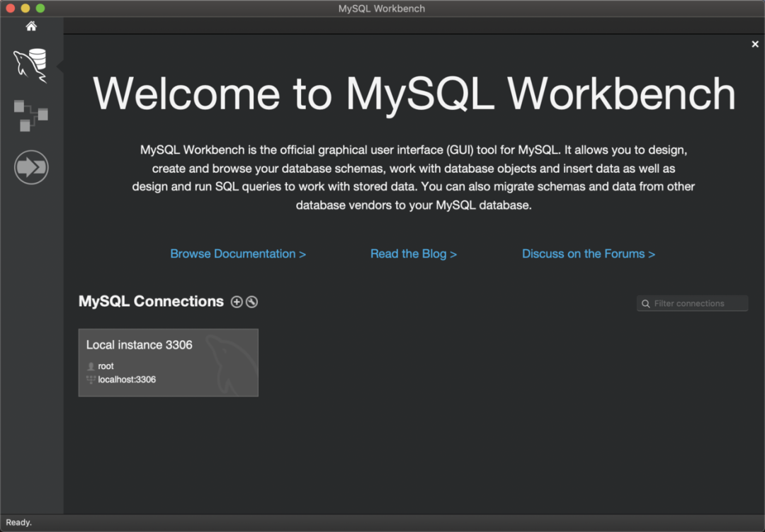Open the Models sidebar icon
Image resolution: width=765 pixels, height=532 pixels.
(x=30, y=115)
